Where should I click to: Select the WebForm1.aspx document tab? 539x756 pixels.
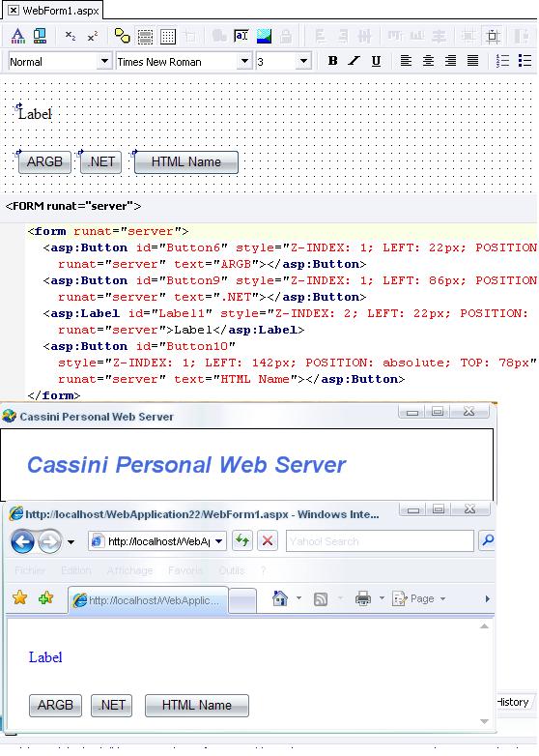point(53,10)
